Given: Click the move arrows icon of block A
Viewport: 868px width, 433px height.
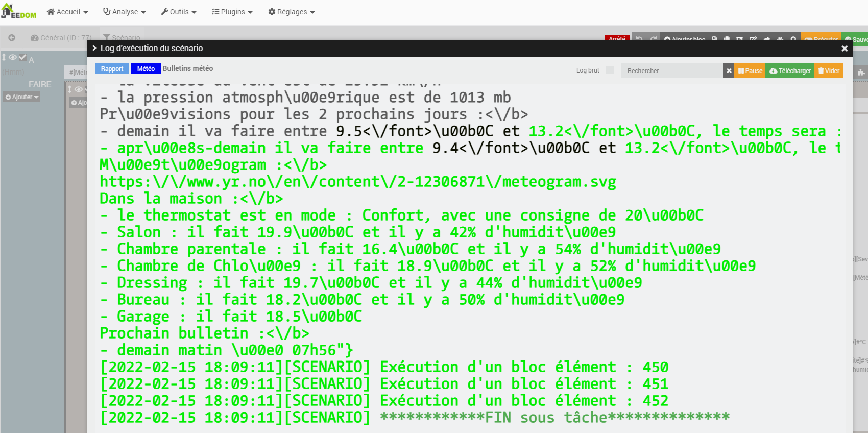Looking at the screenshot, I should [x=4, y=58].
